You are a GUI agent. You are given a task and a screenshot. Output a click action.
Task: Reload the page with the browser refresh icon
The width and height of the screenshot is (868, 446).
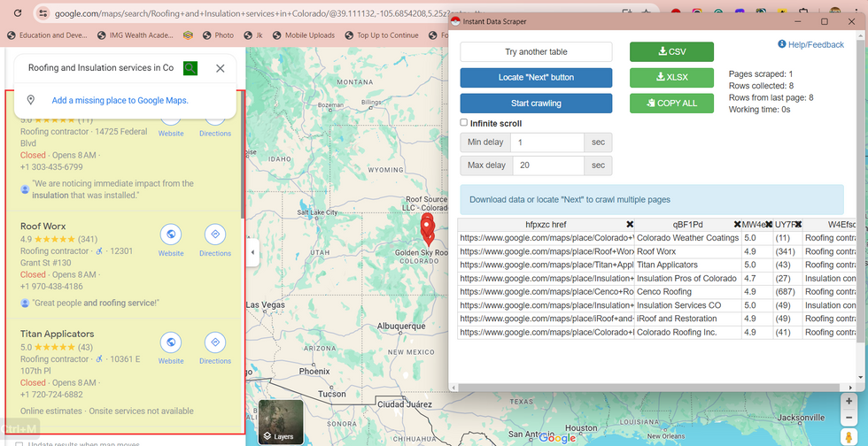tap(18, 12)
